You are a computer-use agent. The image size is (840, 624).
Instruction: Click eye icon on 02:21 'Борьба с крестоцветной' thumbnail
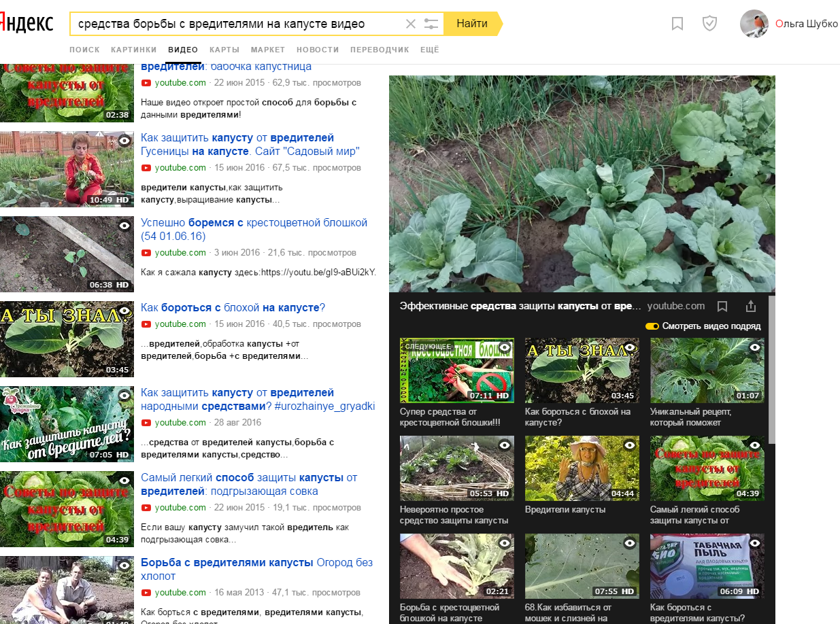pyautogui.click(x=505, y=543)
